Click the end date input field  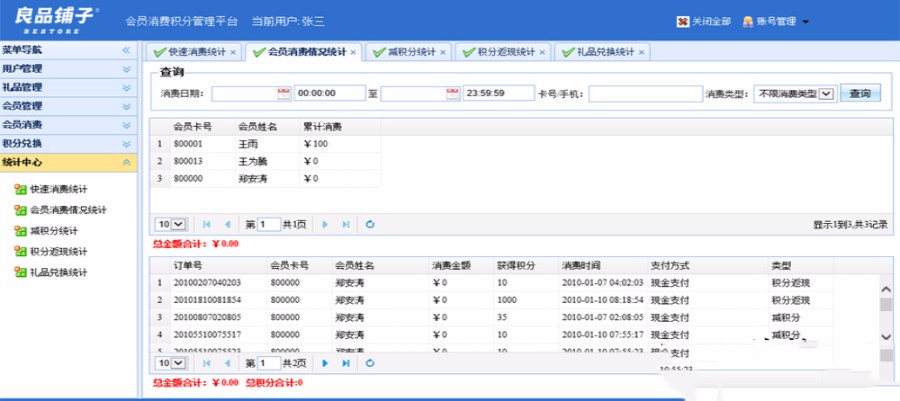(x=413, y=94)
